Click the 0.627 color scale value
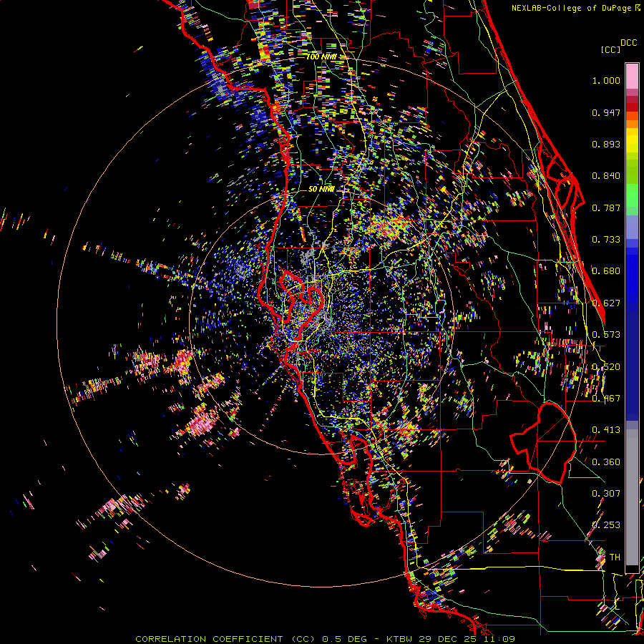 (x=606, y=303)
